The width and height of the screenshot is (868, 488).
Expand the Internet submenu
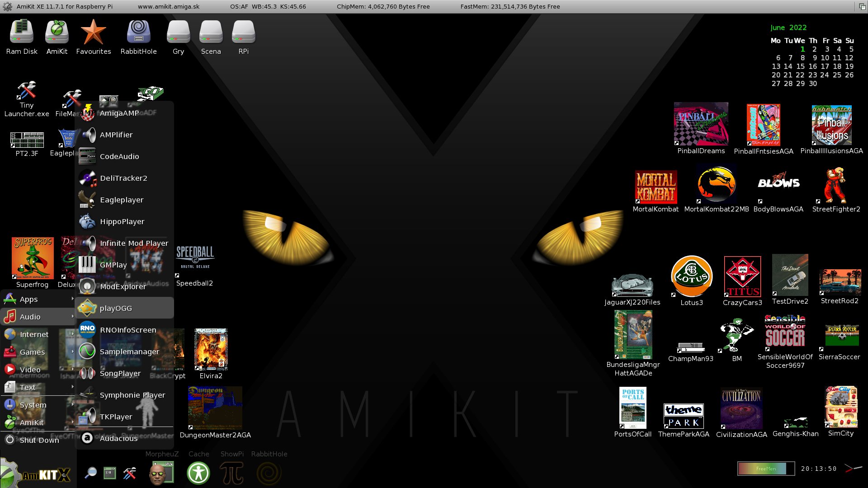click(x=38, y=334)
